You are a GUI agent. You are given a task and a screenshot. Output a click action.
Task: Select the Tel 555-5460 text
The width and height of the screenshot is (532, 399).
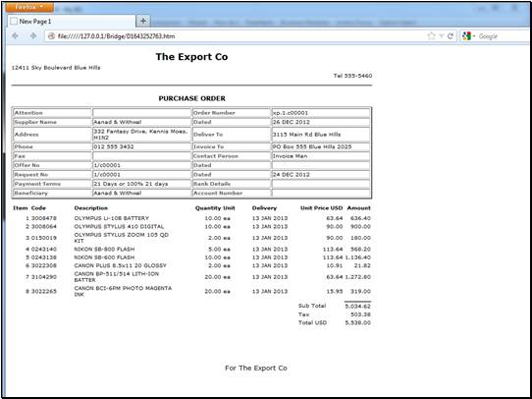coord(352,76)
